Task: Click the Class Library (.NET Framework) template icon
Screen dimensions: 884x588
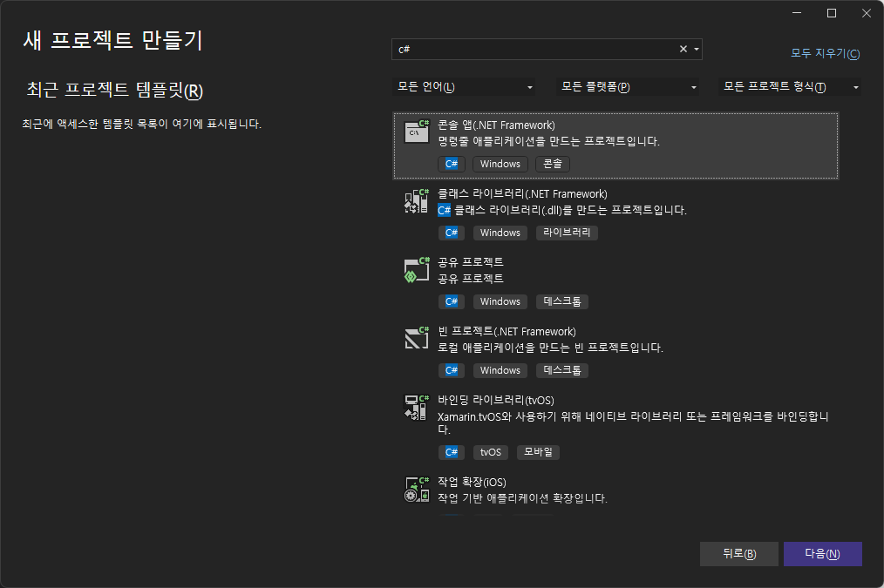Action: pos(417,200)
